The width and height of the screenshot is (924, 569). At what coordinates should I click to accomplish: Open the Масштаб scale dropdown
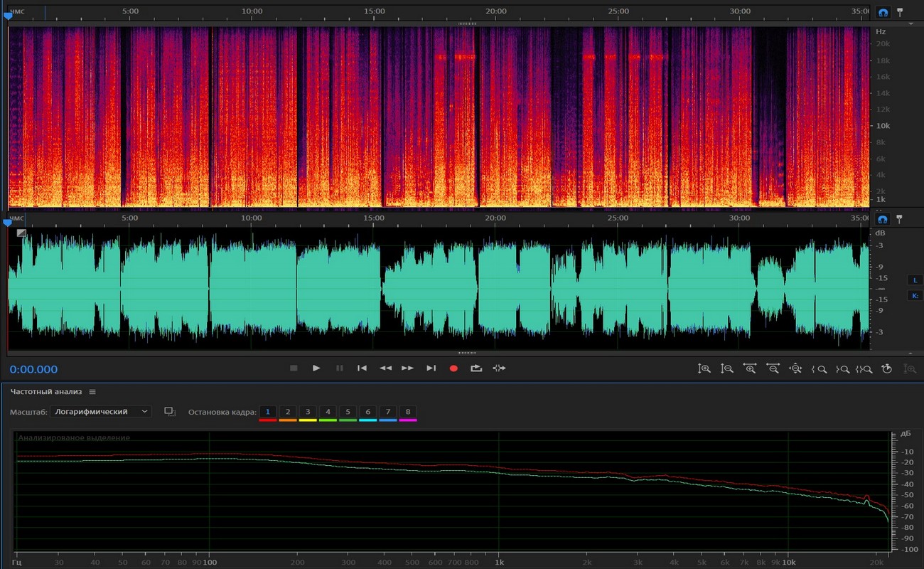click(101, 412)
